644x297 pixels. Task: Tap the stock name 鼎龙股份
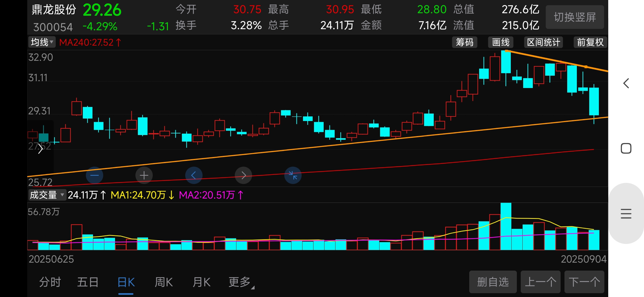tap(54, 9)
